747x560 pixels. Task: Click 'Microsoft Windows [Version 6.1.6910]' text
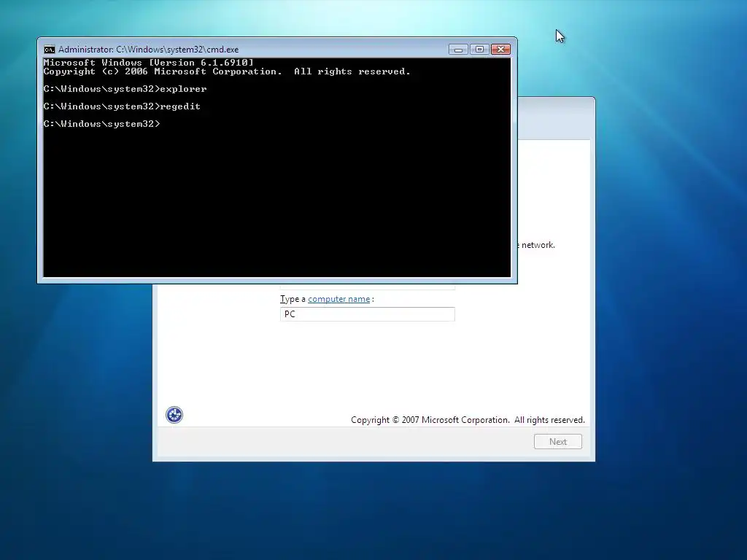pyautogui.click(x=149, y=63)
